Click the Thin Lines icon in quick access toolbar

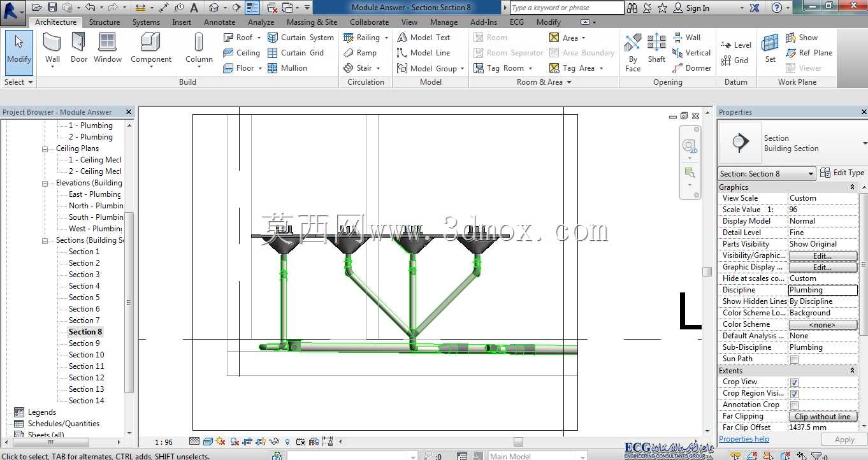point(252,8)
